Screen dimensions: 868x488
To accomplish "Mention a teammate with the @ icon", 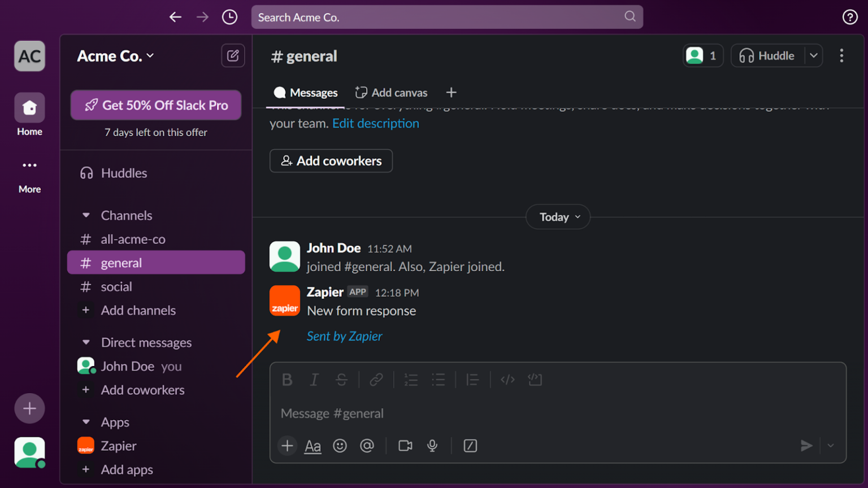I will point(367,446).
